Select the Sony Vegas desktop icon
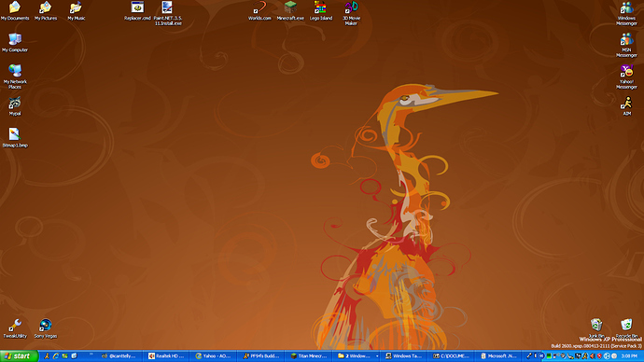 point(46,328)
